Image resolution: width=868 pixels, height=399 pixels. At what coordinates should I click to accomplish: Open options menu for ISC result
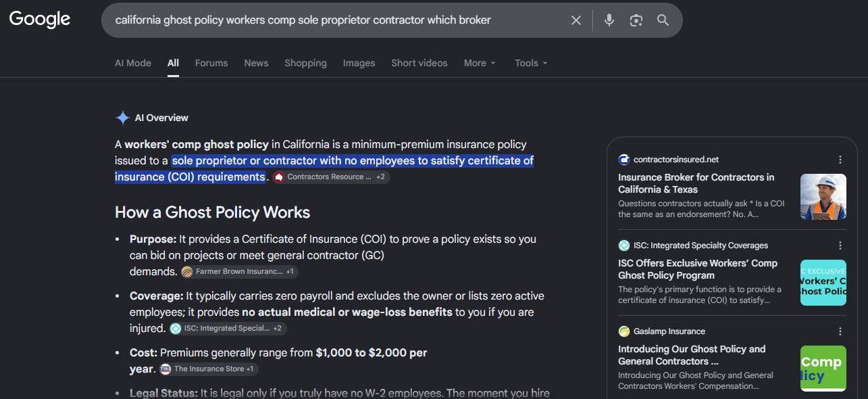pos(840,245)
